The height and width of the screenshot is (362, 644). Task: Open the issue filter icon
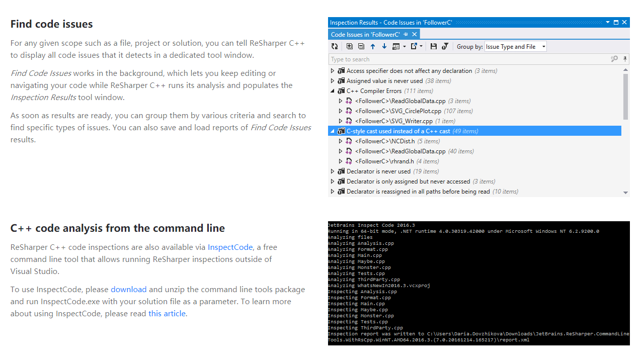(x=446, y=46)
